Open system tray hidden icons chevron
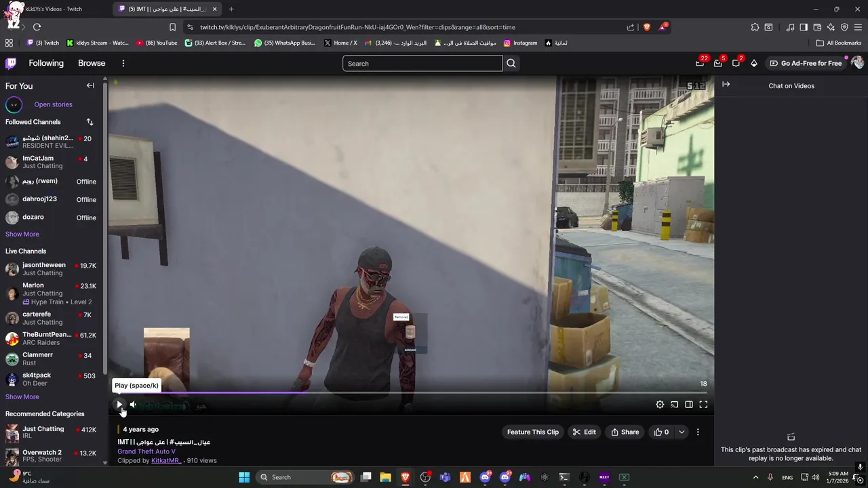The width and height of the screenshot is (868, 488). coord(755,477)
